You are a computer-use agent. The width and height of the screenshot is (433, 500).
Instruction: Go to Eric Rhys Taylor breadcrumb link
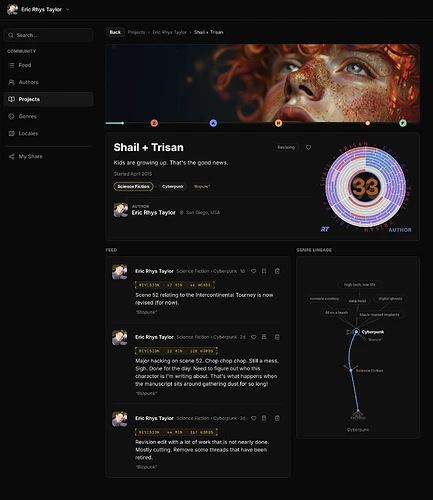tap(169, 32)
